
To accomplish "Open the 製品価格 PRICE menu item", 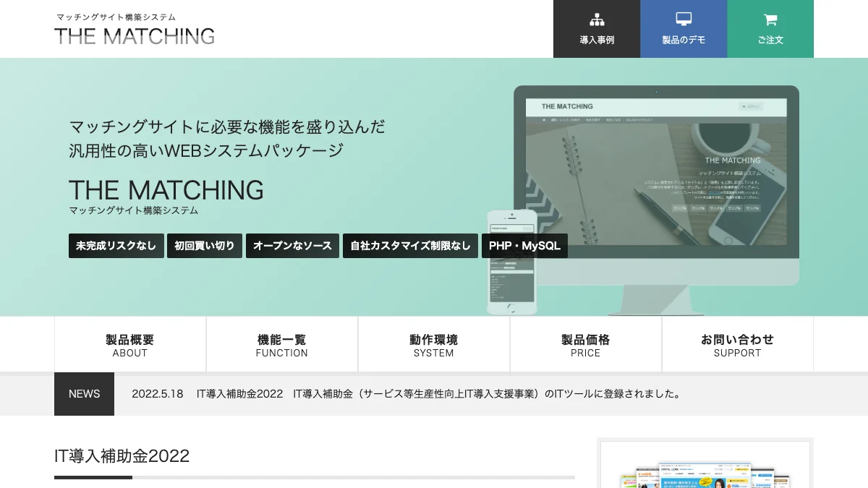I will 586,345.
